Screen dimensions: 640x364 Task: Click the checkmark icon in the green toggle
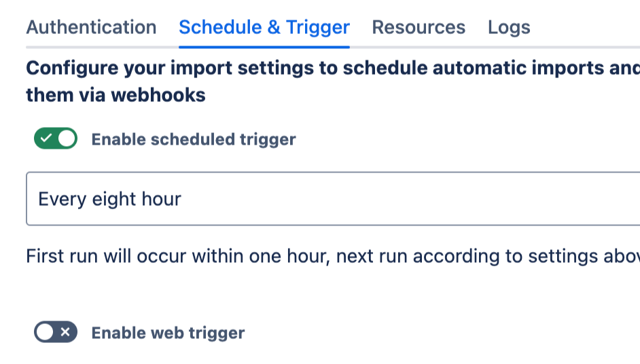point(46,139)
